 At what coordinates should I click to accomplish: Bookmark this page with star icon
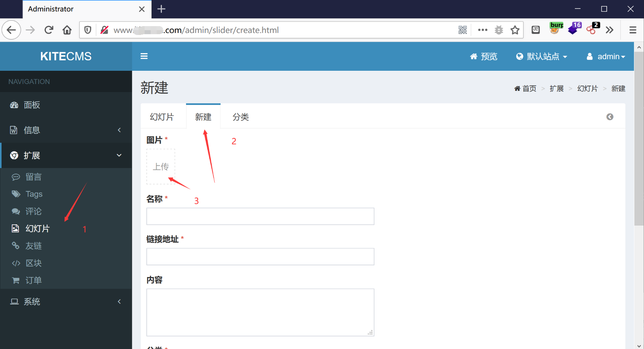point(515,30)
